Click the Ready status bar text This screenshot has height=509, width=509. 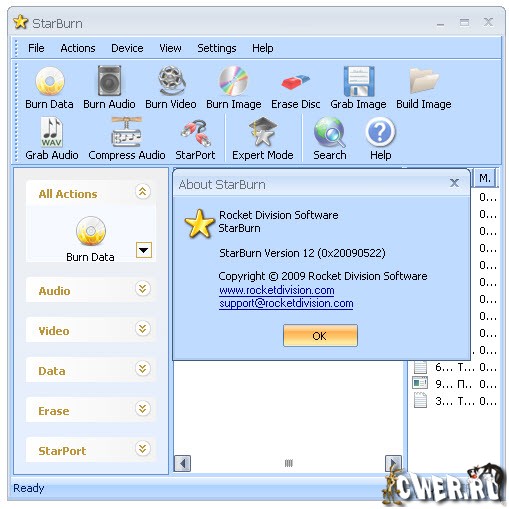(29, 488)
